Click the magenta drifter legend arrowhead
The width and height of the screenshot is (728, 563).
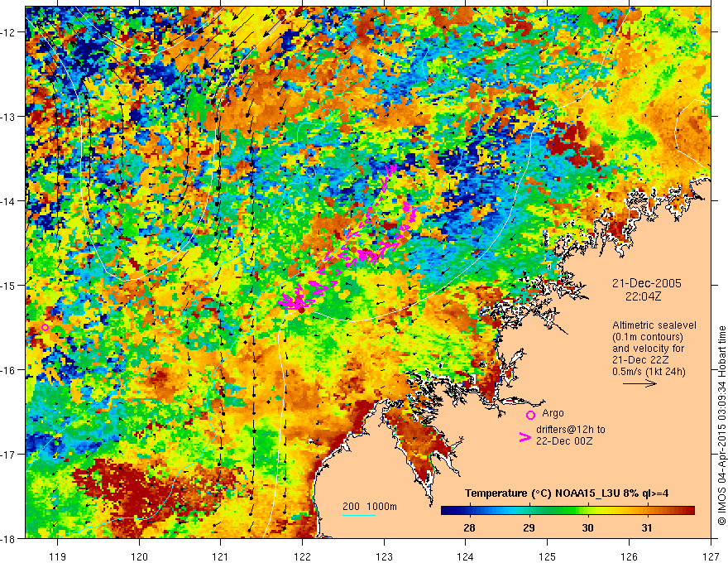(525, 437)
